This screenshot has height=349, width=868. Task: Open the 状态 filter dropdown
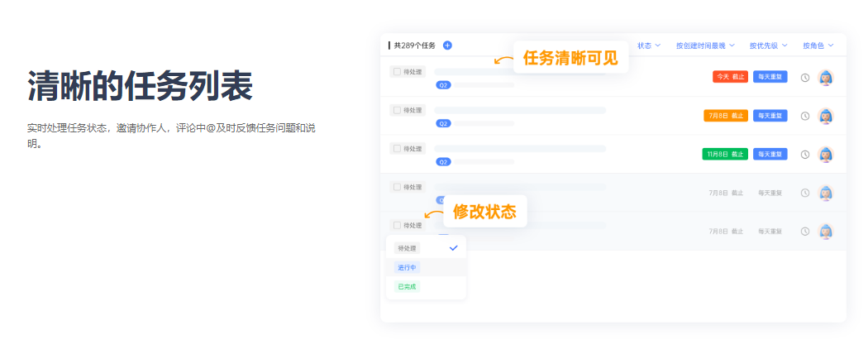[x=649, y=45]
